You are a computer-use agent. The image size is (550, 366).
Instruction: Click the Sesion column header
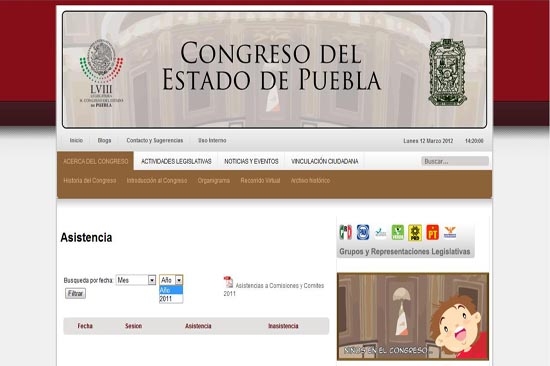(x=133, y=326)
